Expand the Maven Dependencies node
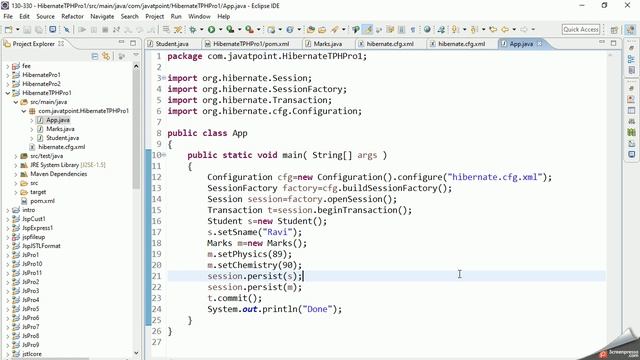Viewport: 640px width, 360px height. (x=16, y=174)
